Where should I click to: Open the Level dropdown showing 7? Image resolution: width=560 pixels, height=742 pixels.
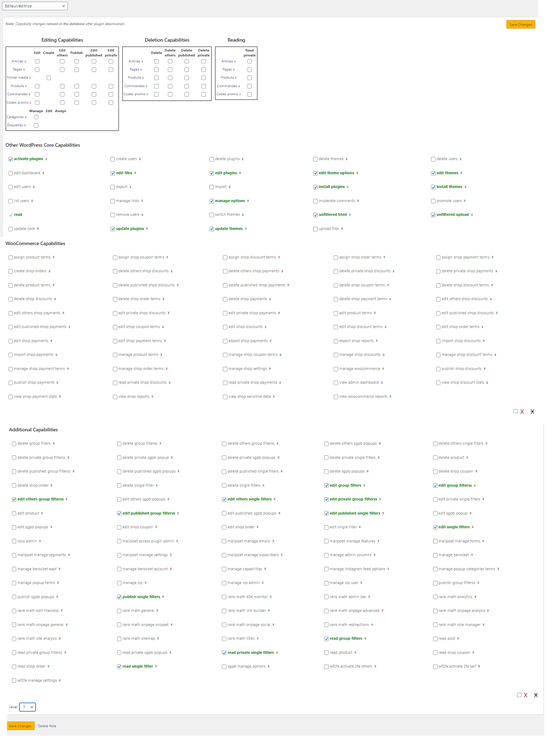coord(28,707)
